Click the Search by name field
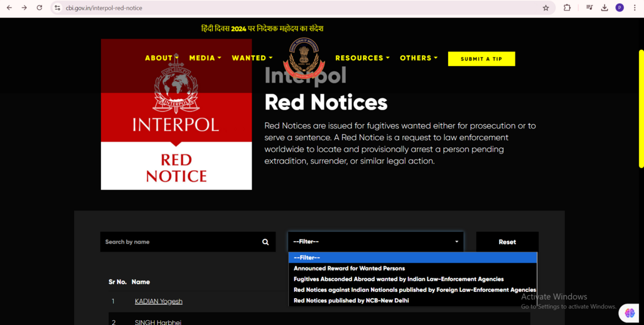 pyautogui.click(x=181, y=242)
